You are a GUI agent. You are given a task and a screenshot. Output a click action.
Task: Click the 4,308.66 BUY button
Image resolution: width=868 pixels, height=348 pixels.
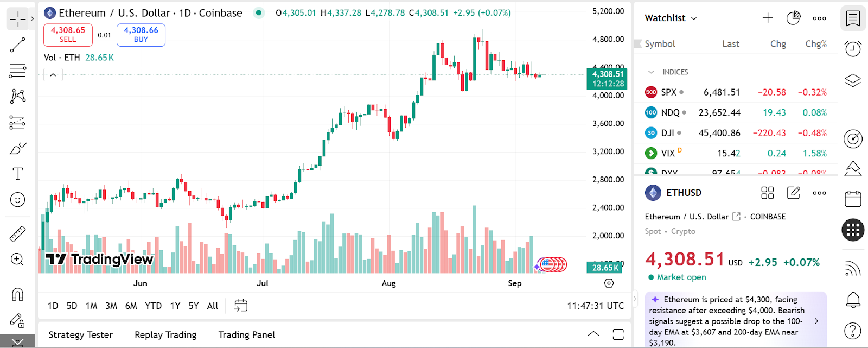coord(141,35)
